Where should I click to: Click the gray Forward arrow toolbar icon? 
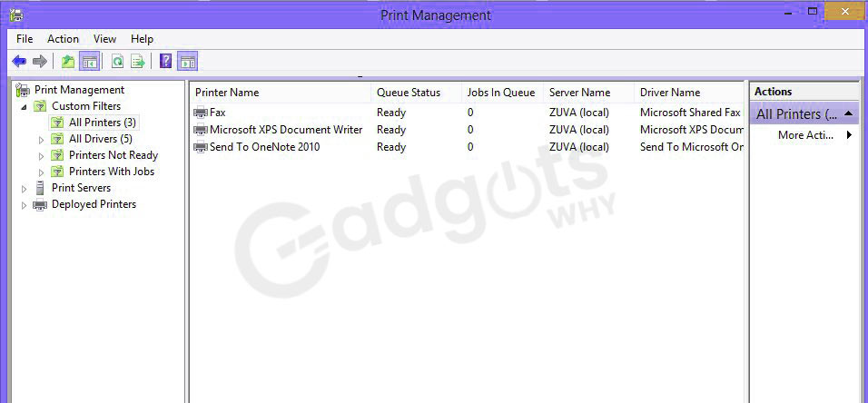pyautogui.click(x=39, y=62)
